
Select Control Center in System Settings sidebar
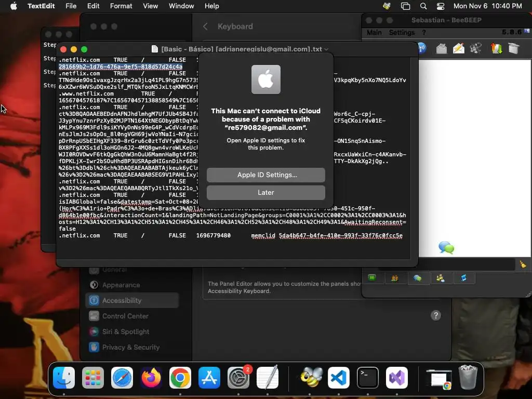point(131,316)
